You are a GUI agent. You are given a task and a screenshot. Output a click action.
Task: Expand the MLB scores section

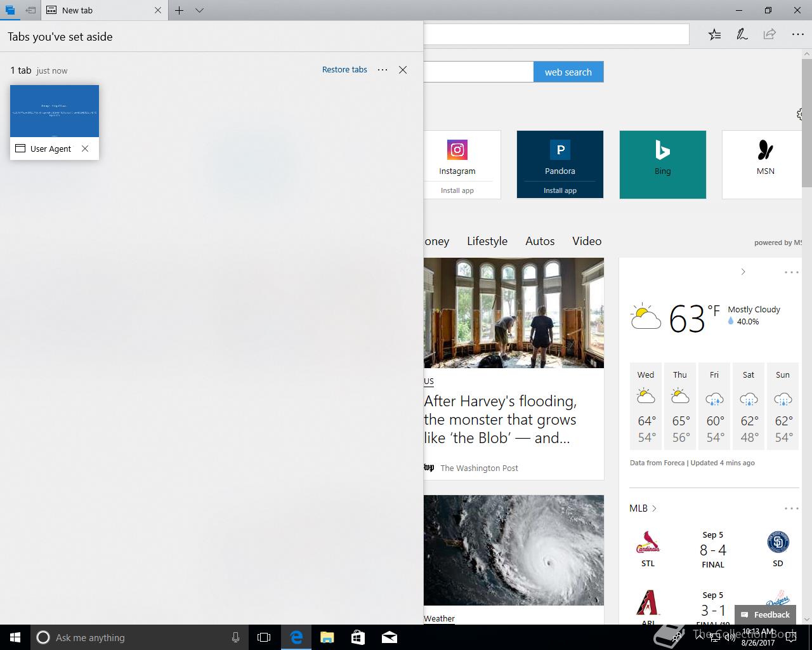[643, 508]
